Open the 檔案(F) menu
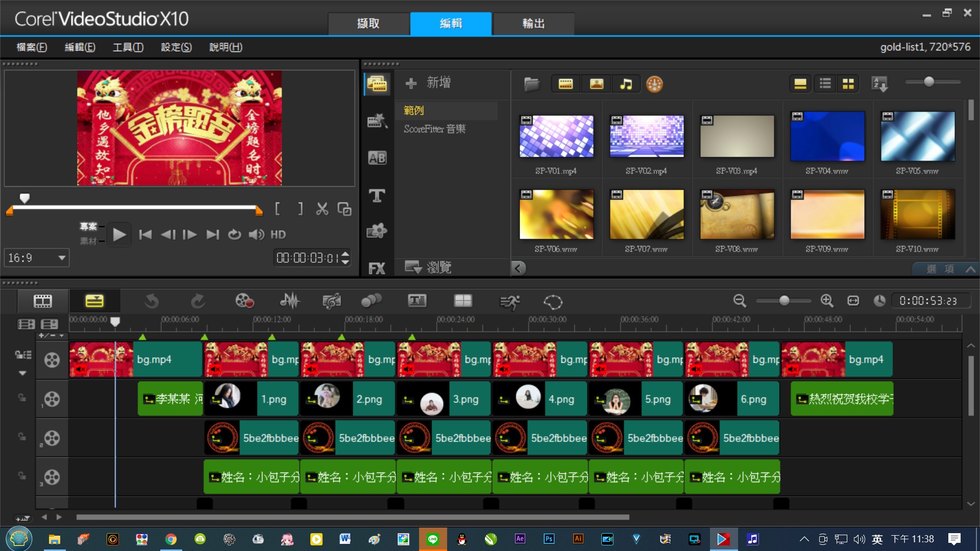Screen dimensions: 980x551 (32, 47)
